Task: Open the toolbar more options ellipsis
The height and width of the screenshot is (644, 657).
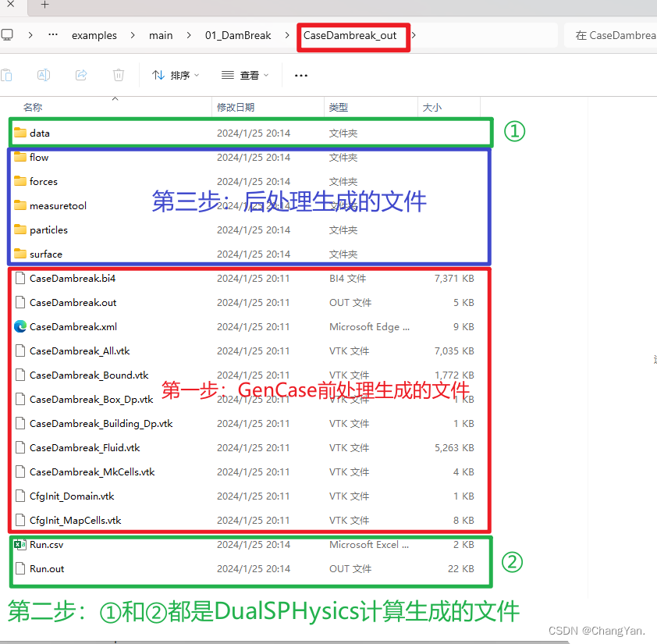Action: pos(301,76)
